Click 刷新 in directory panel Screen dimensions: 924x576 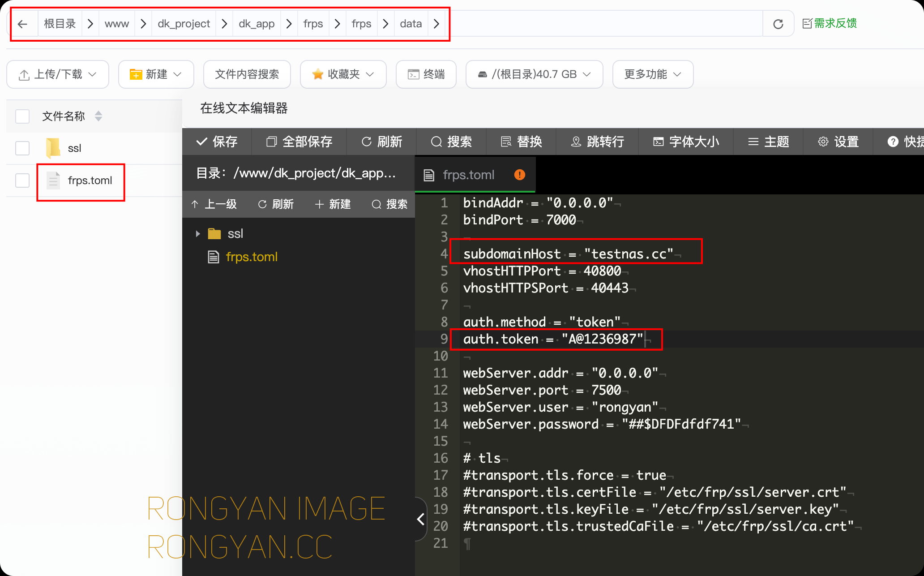tap(276, 204)
